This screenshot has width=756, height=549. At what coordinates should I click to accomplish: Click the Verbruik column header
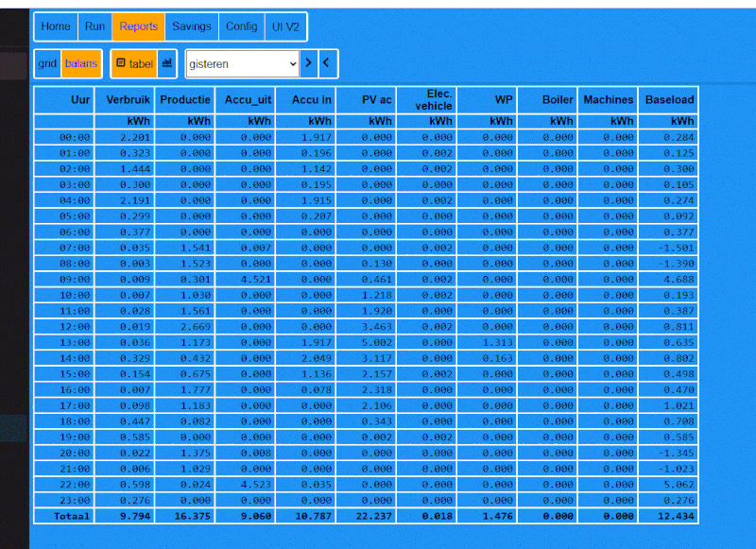pos(125,100)
